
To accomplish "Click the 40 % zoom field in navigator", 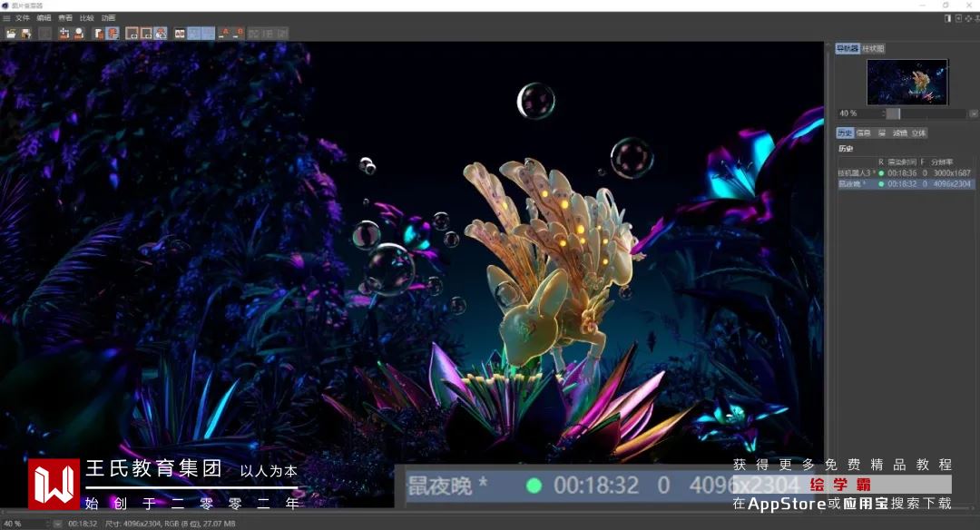I will (860, 113).
